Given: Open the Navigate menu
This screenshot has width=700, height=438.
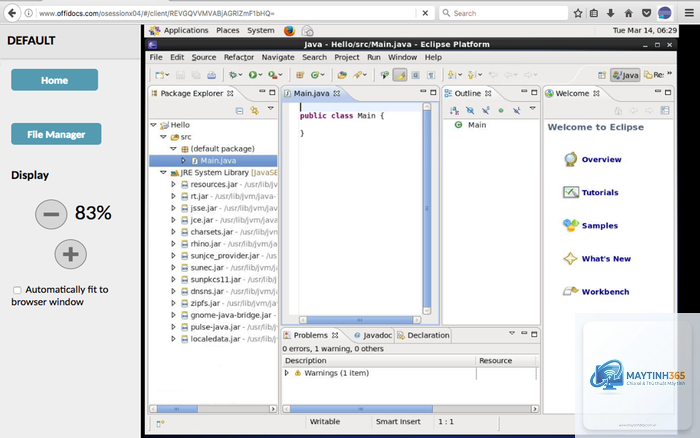Looking at the screenshot, I should pyautogui.click(x=278, y=57).
